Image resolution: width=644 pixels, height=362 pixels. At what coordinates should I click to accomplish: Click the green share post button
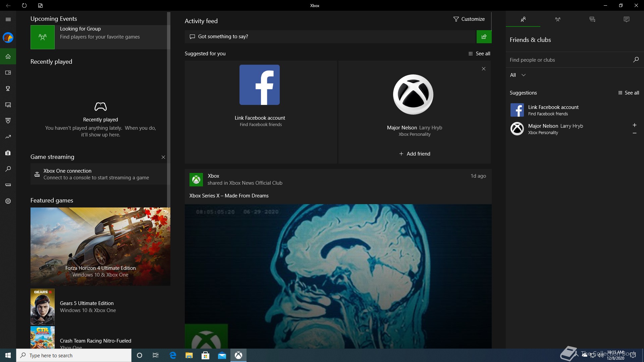pos(484,37)
